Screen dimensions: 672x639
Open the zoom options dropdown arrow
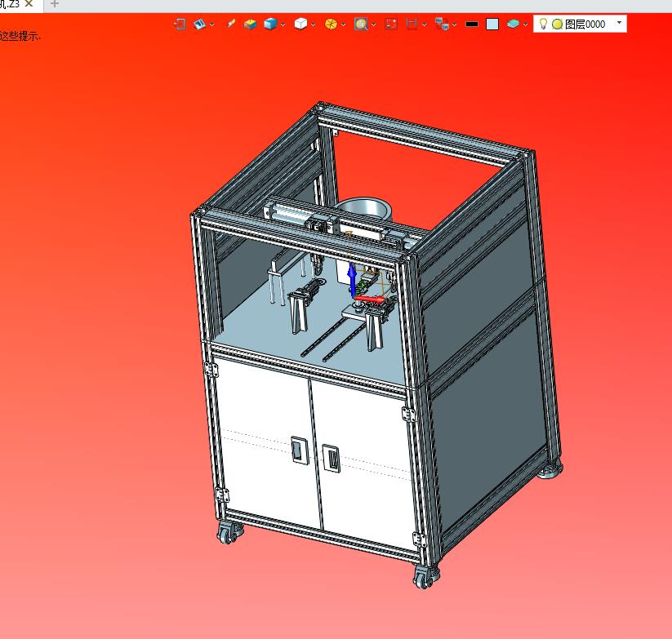[374, 24]
